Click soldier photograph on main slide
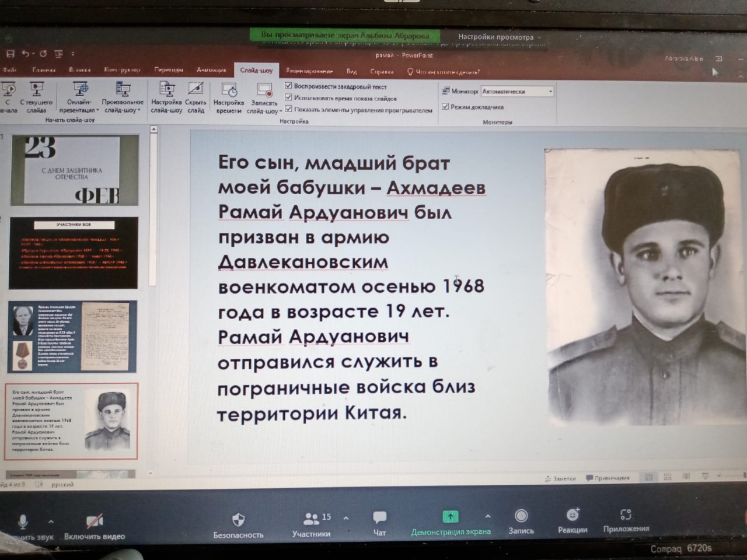 click(x=645, y=286)
